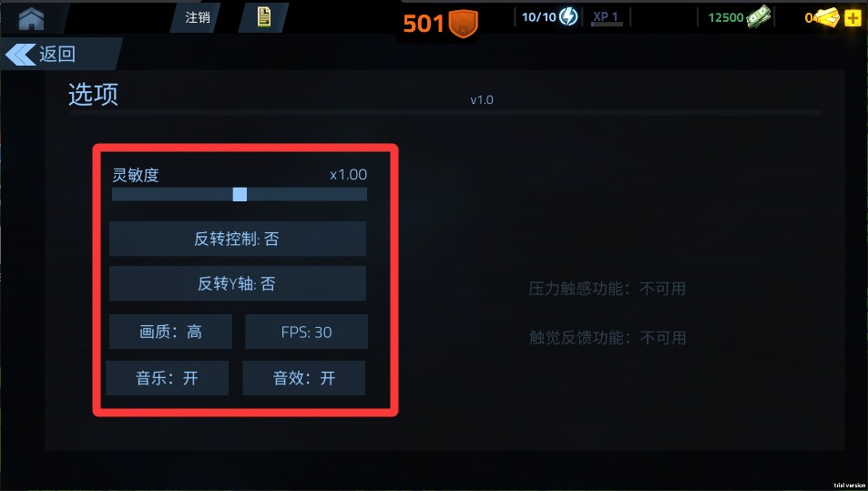The image size is (868, 491).
Task: Turn off 音乐 music
Action: (x=168, y=378)
